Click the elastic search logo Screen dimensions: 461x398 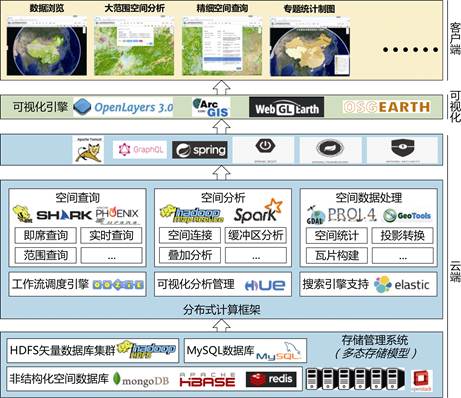[402, 284]
